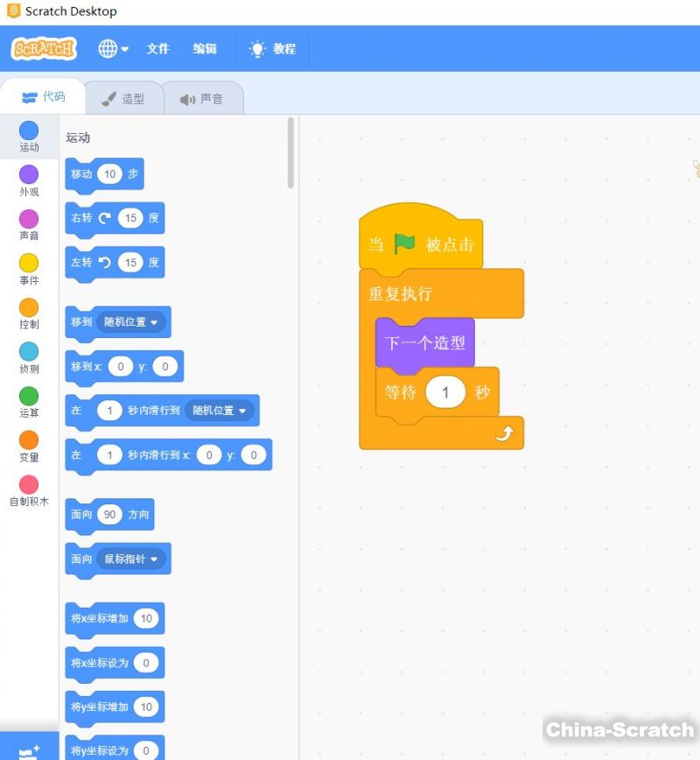Open the 文件 (File) menu
700x760 pixels.
[157, 49]
